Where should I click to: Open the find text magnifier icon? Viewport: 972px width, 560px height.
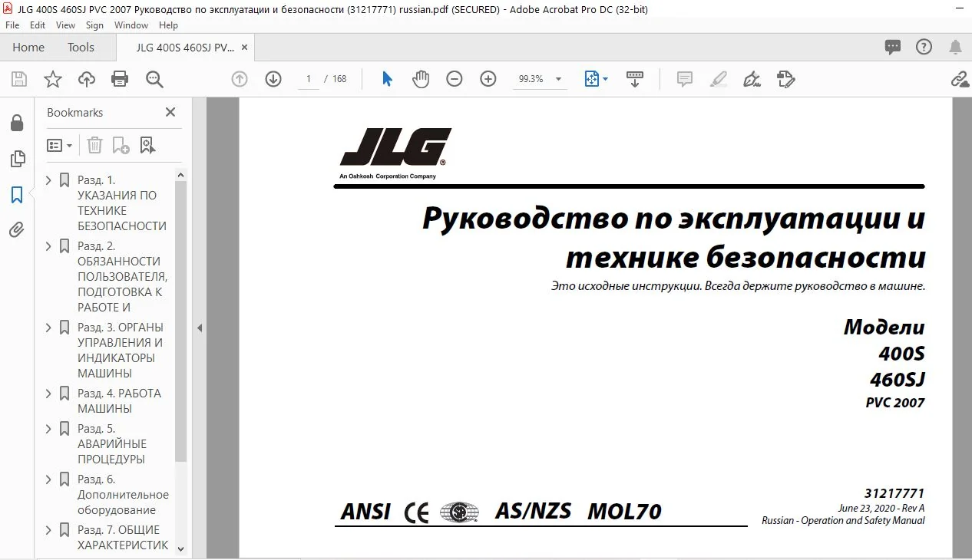pos(154,79)
